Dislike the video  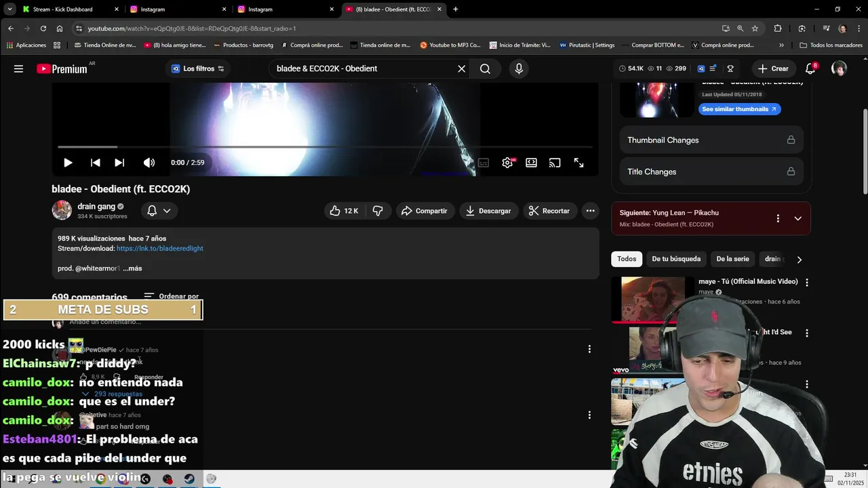[x=378, y=211]
